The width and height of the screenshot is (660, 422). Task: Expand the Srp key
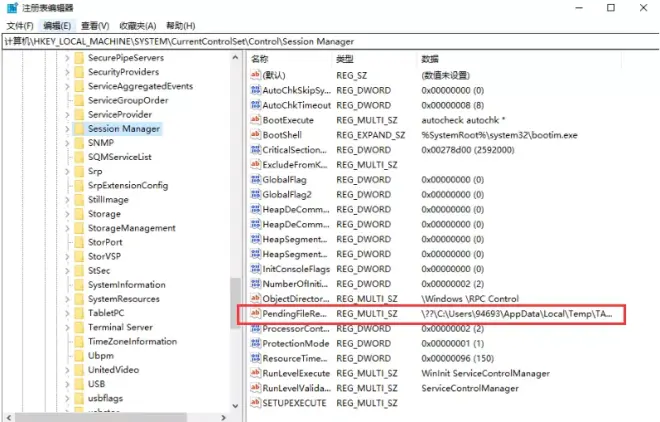point(67,171)
